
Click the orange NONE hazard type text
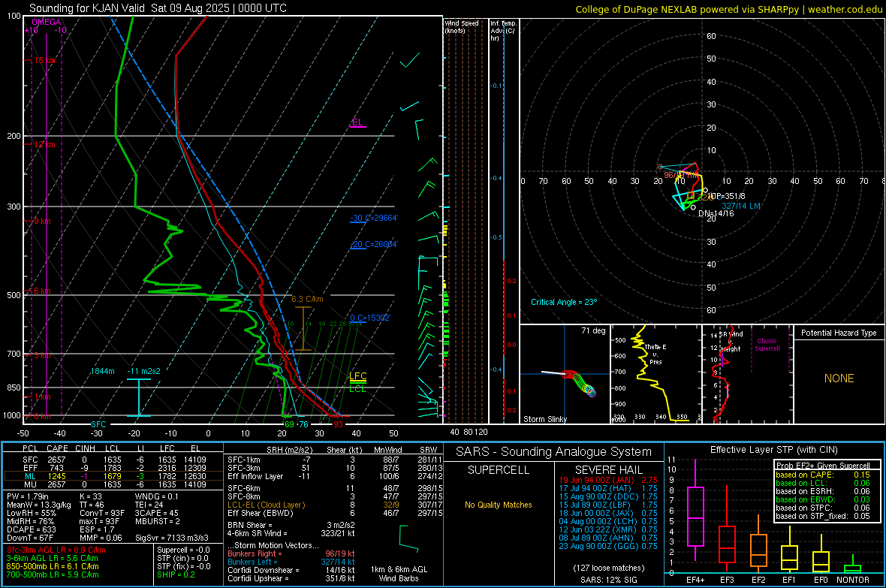pyautogui.click(x=839, y=378)
